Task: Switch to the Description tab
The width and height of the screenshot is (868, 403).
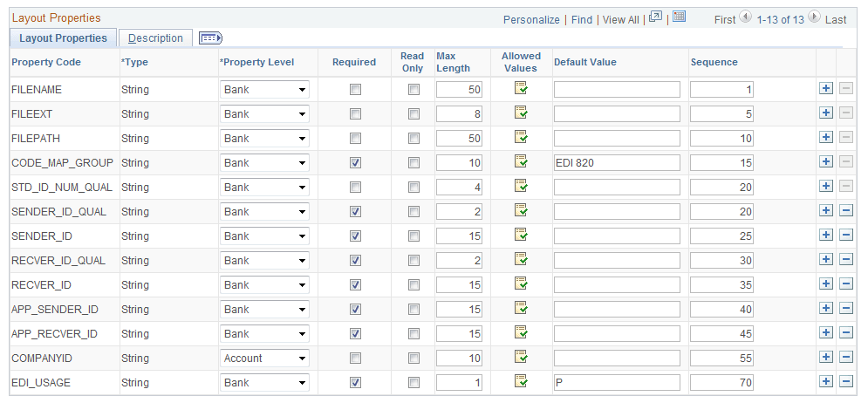Action: pos(155,38)
